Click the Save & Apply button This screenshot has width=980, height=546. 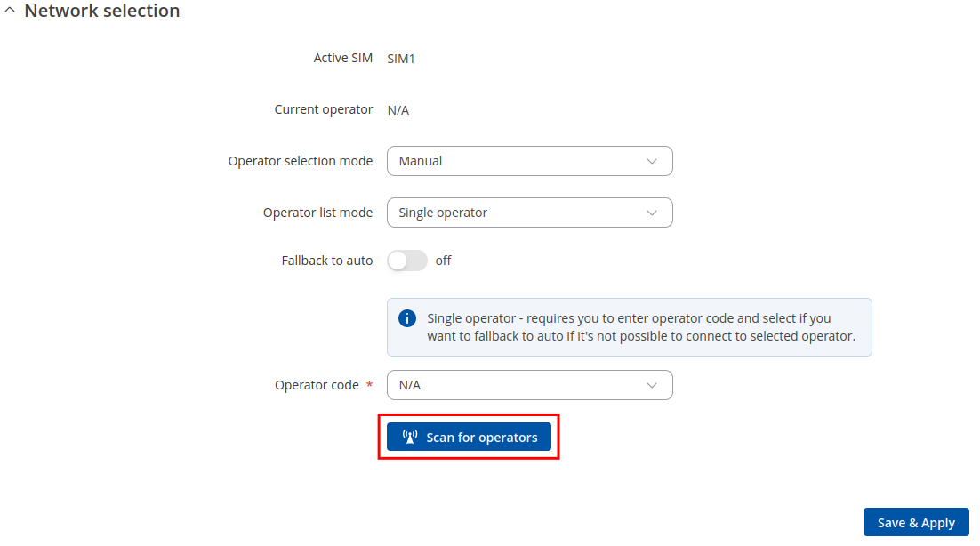pyautogui.click(x=916, y=523)
